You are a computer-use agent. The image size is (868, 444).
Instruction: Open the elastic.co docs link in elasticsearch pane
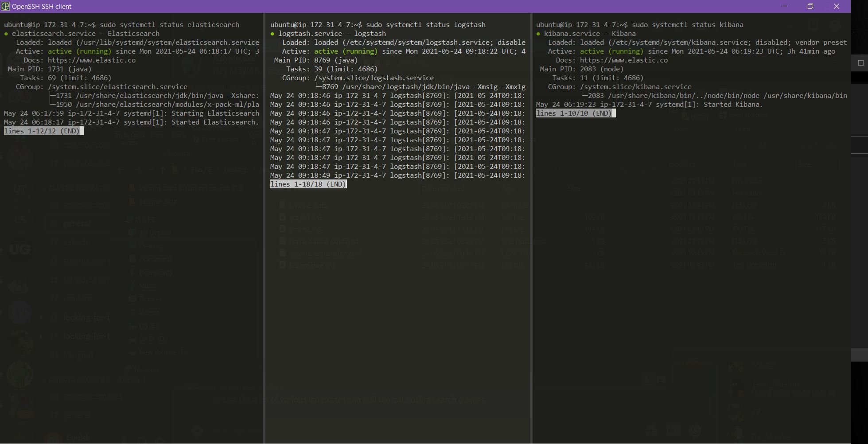92,60
